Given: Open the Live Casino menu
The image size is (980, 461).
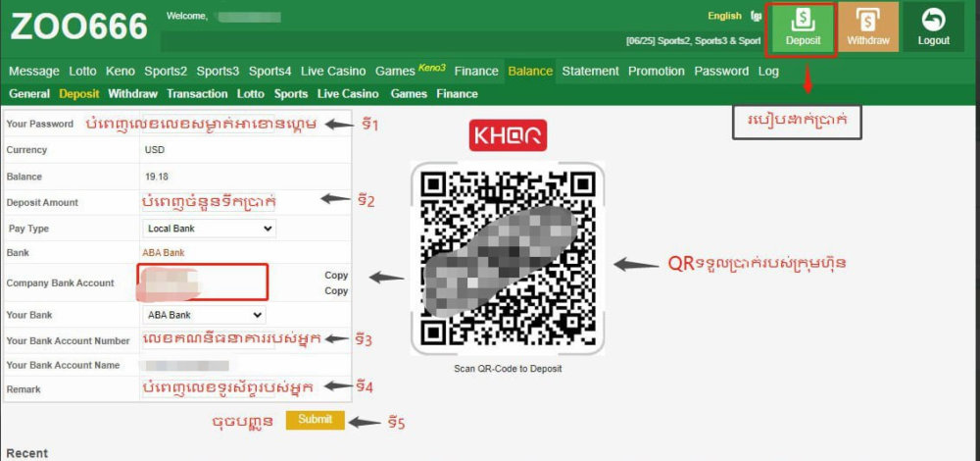Looking at the screenshot, I should pos(333,71).
